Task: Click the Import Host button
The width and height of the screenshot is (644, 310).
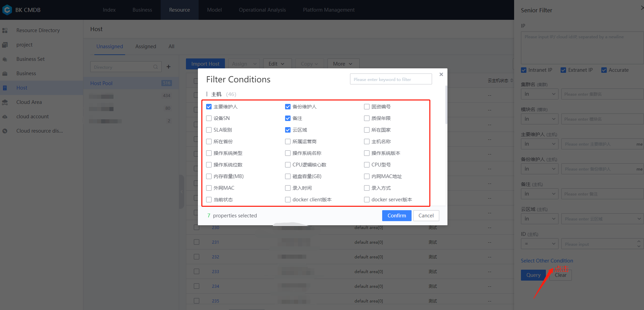Action: [x=205, y=64]
